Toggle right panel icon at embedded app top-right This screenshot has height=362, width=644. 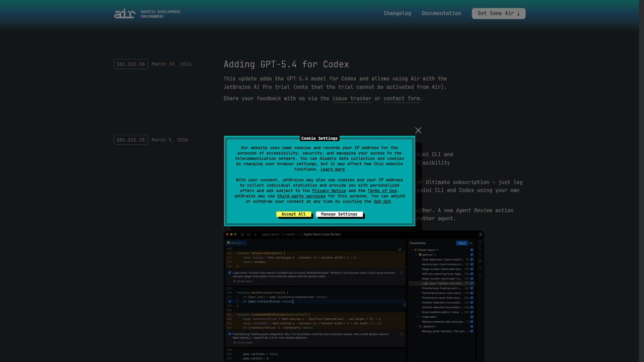480,234
